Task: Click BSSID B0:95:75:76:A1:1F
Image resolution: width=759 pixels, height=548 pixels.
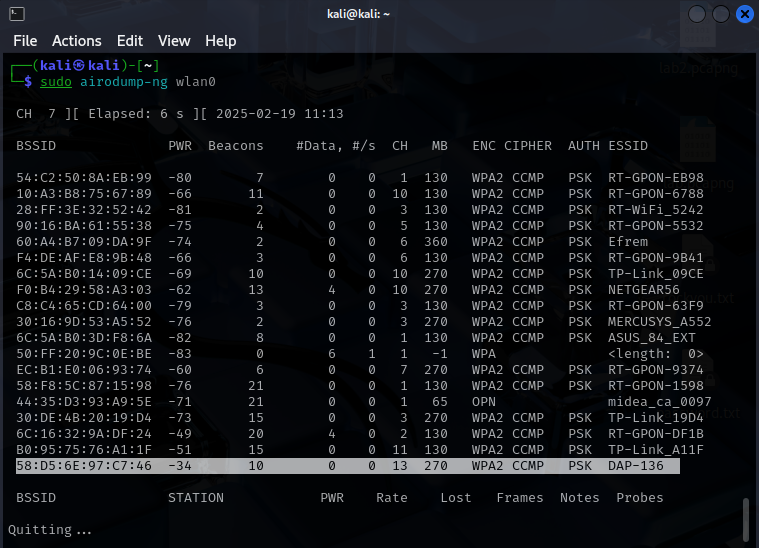Action: [x=84, y=449]
